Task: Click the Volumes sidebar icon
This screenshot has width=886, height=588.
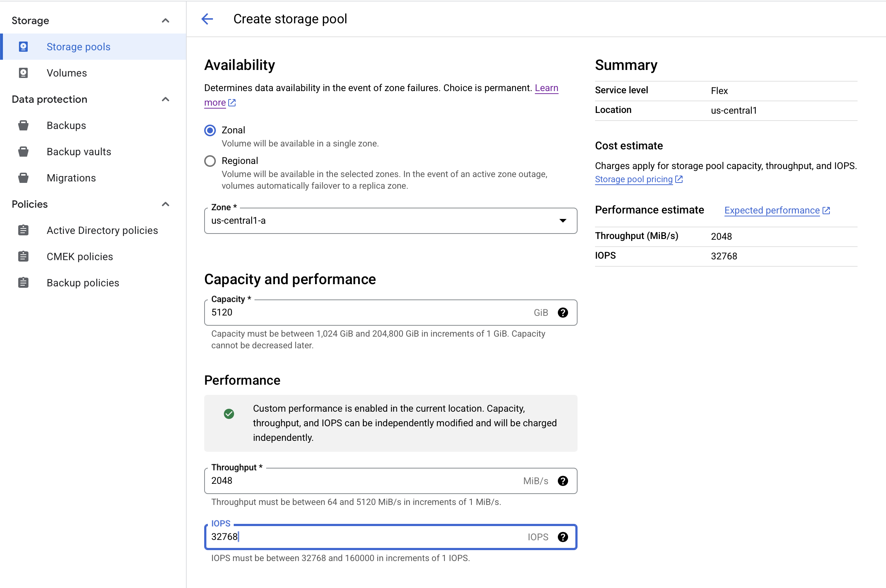Action: point(23,73)
